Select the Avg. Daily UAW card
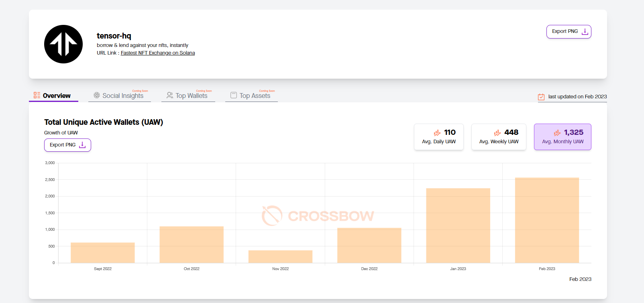 [x=439, y=137]
